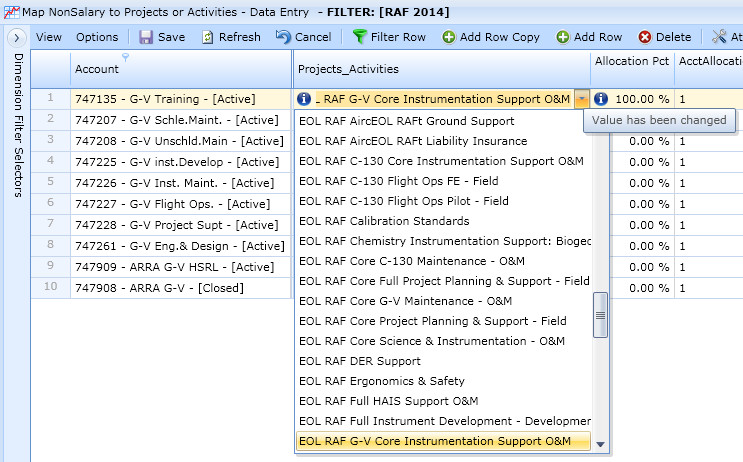Click the Cancel button label
Image resolution: width=743 pixels, height=462 pixels.
(x=313, y=37)
